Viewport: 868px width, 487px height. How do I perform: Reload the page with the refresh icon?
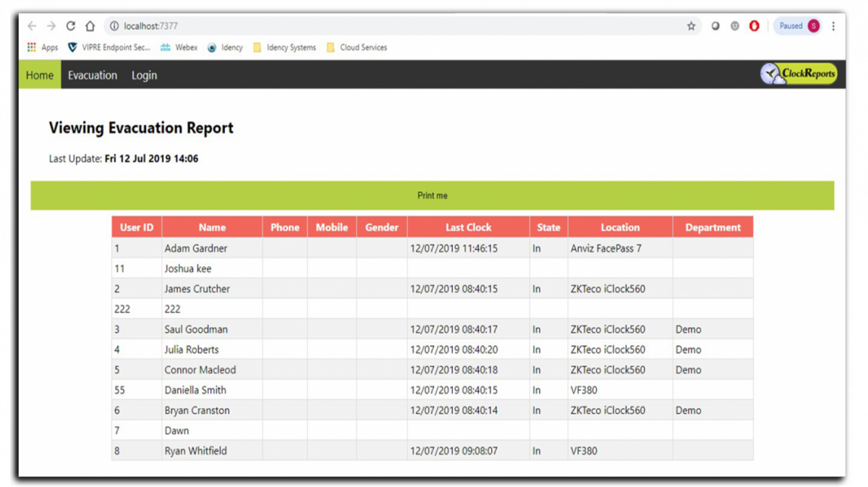click(71, 26)
